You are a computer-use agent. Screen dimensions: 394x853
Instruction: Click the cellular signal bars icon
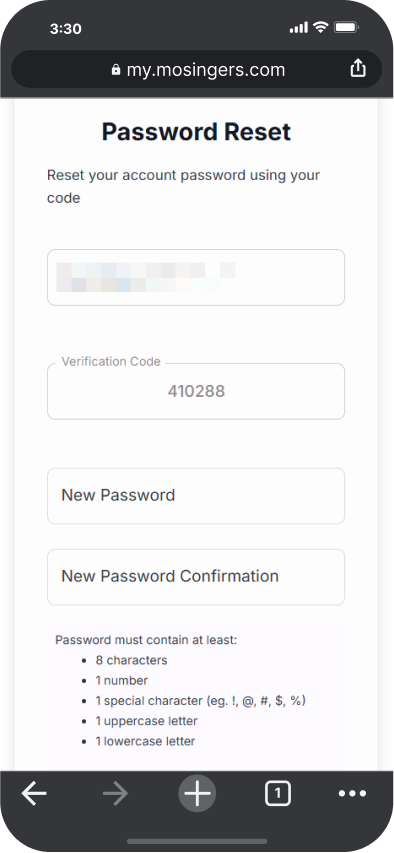click(x=299, y=28)
